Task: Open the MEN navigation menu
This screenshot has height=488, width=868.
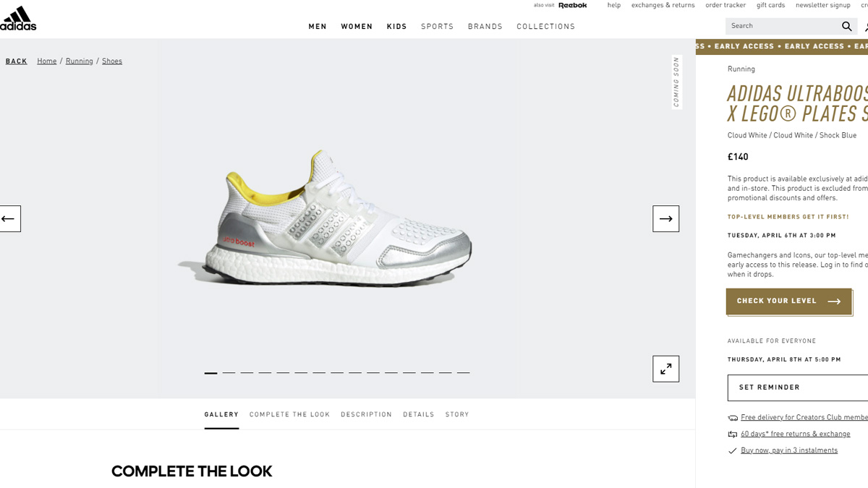Action: tap(318, 27)
